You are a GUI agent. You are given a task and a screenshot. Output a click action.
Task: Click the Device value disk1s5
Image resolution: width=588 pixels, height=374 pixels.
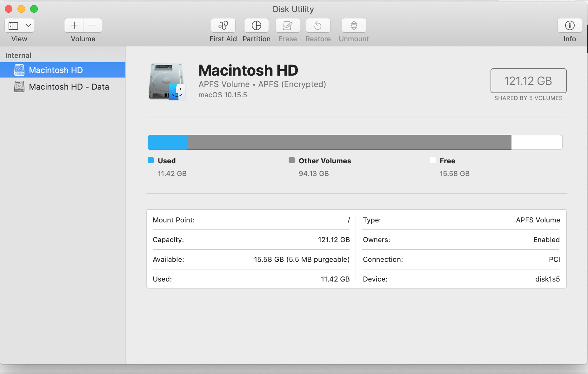coord(547,279)
